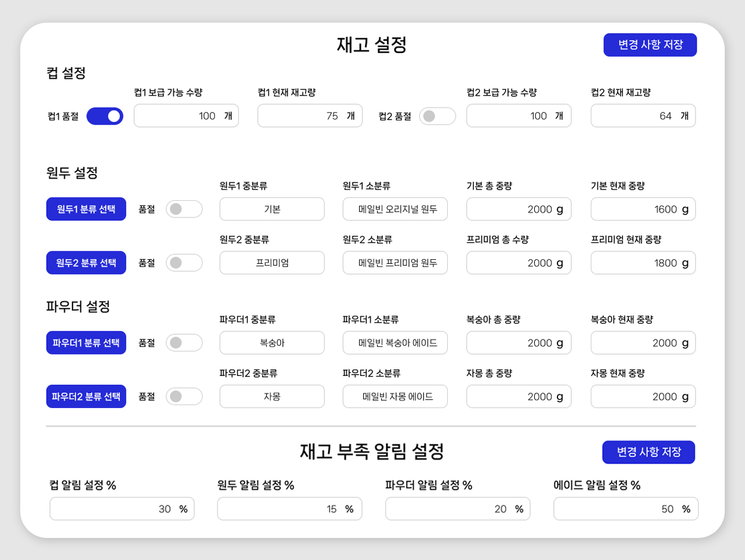Viewport: 745px width, 560px height.
Task: Select the 원두2 소분류 메일빈 프리미엄 원두 field
Action: tap(395, 263)
